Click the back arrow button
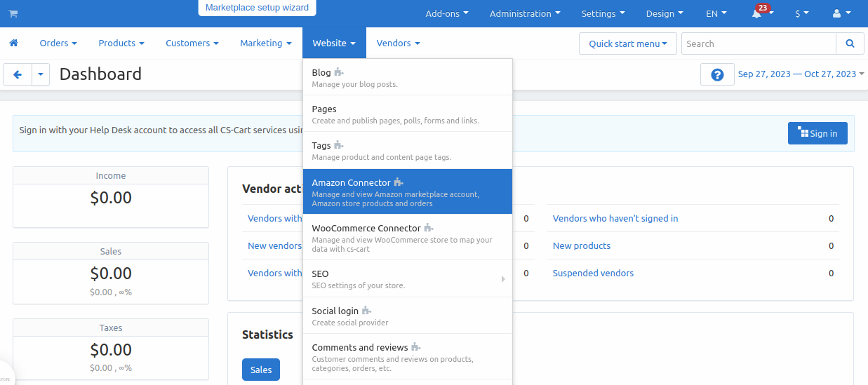 point(18,74)
